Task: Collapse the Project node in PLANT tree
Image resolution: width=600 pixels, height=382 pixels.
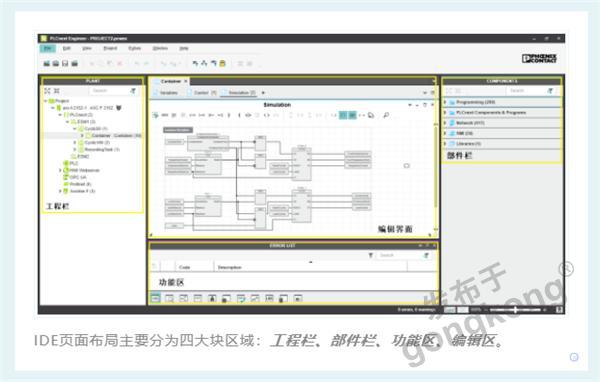Action: click(x=46, y=101)
